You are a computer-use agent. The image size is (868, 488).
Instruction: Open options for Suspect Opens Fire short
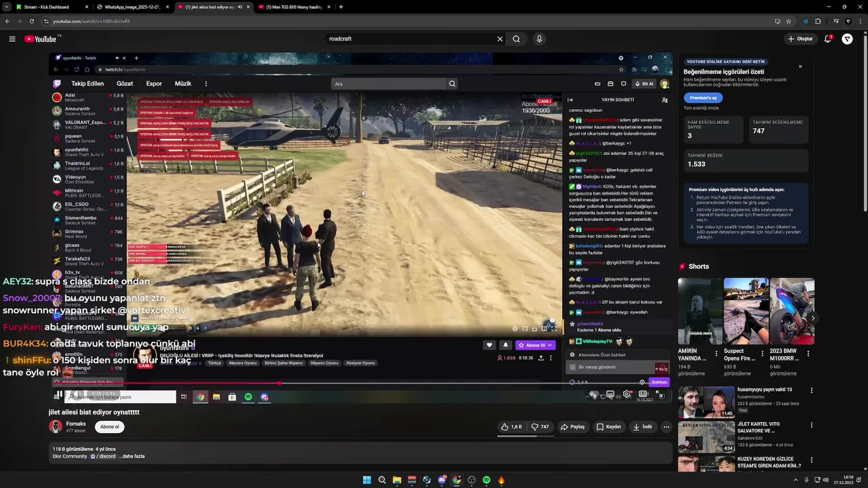762,353
